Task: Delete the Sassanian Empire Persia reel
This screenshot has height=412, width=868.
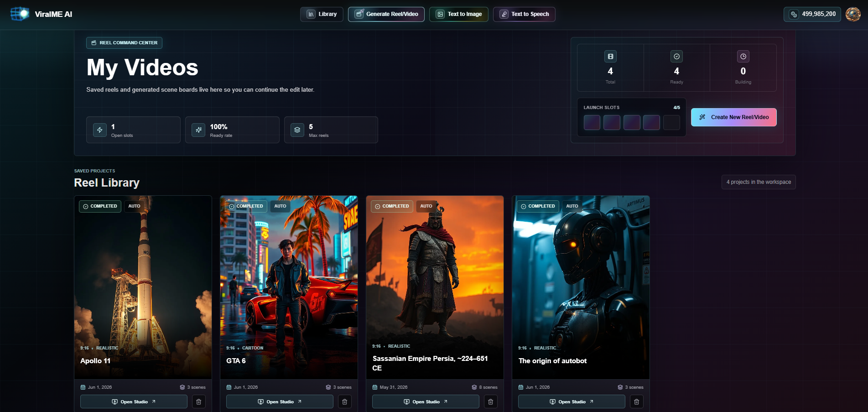Action: click(490, 402)
